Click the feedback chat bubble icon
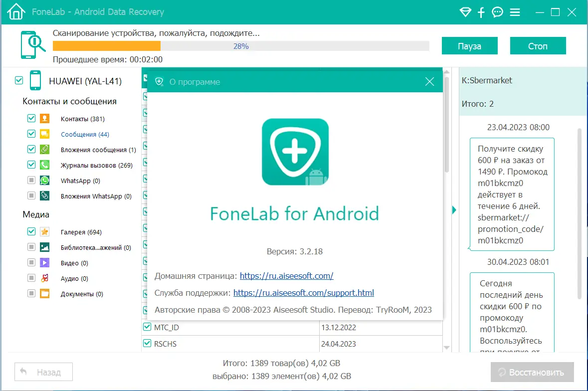This screenshot has height=391, width=588. [x=497, y=11]
